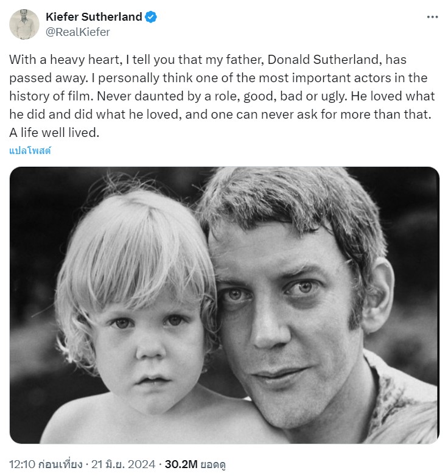Click the "12:10 ก่อนเที่ยง" post time
The image size is (448, 476).
pos(46,464)
